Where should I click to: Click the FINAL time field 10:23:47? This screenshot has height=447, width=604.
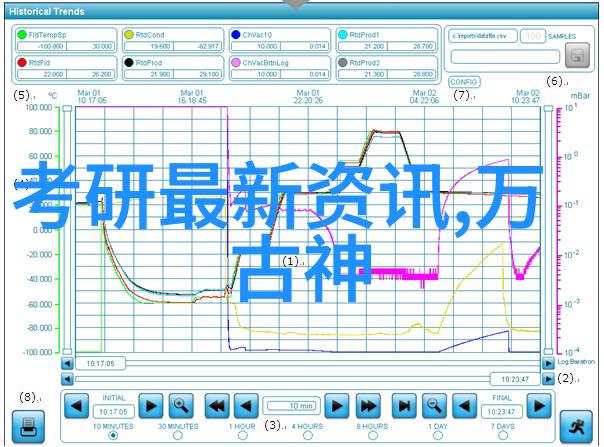502,412
